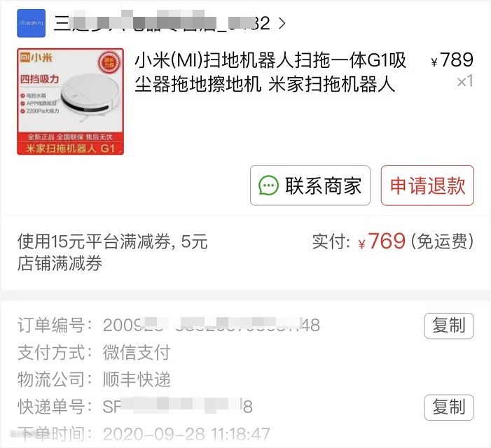Click the 微信支付 payment method text
Image resolution: width=491 pixels, height=448 pixels.
pos(137,352)
